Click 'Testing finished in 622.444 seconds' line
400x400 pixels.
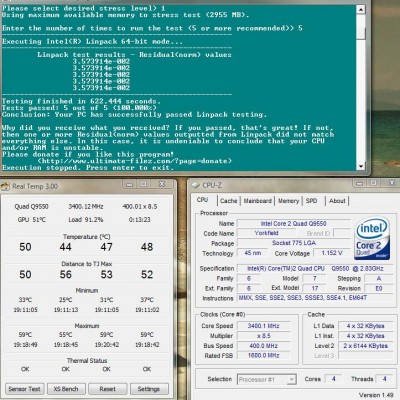81,101
